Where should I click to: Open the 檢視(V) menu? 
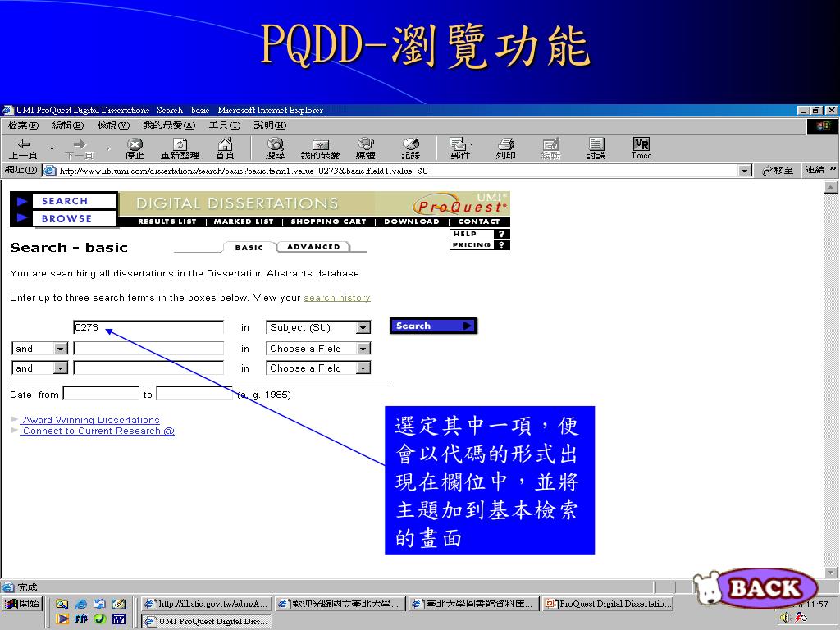coord(113,126)
